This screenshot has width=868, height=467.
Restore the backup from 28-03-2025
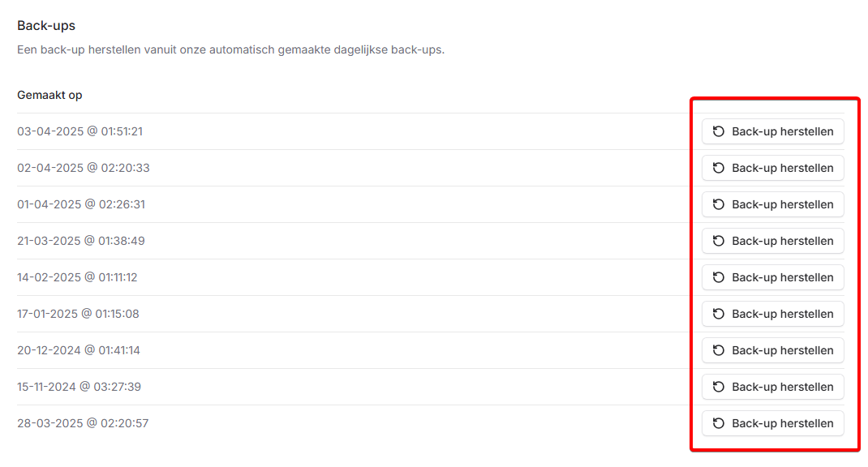[x=773, y=423]
